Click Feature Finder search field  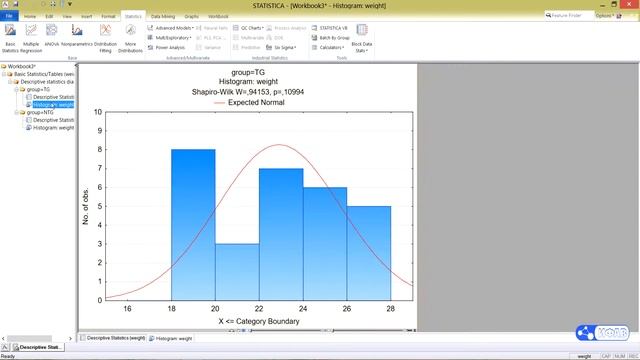click(x=569, y=16)
